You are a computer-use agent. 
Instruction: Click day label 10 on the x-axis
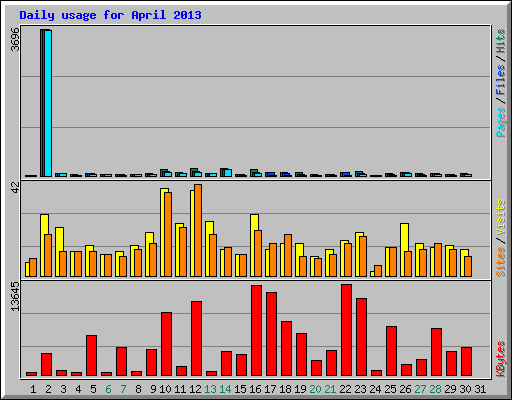165,389
